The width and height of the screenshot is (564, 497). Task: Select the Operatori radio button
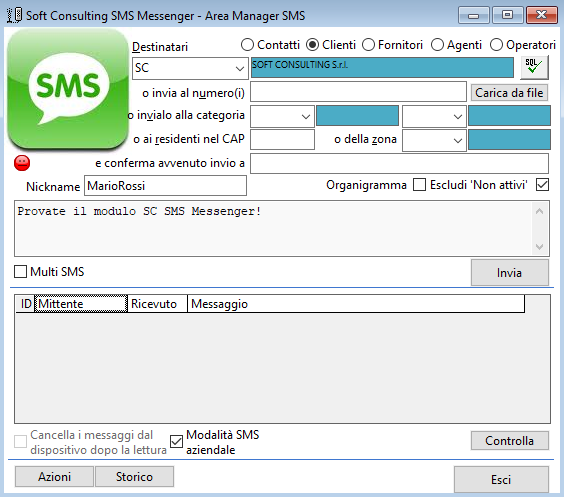click(x=496, y=45)
